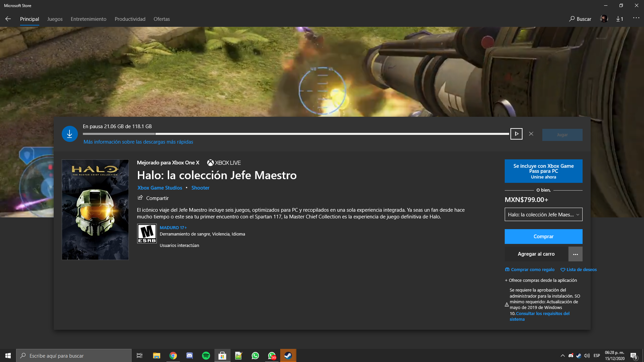Show hidden system tray icons
This screenshot has height=362, width=644.
click(x=562, y=356)
